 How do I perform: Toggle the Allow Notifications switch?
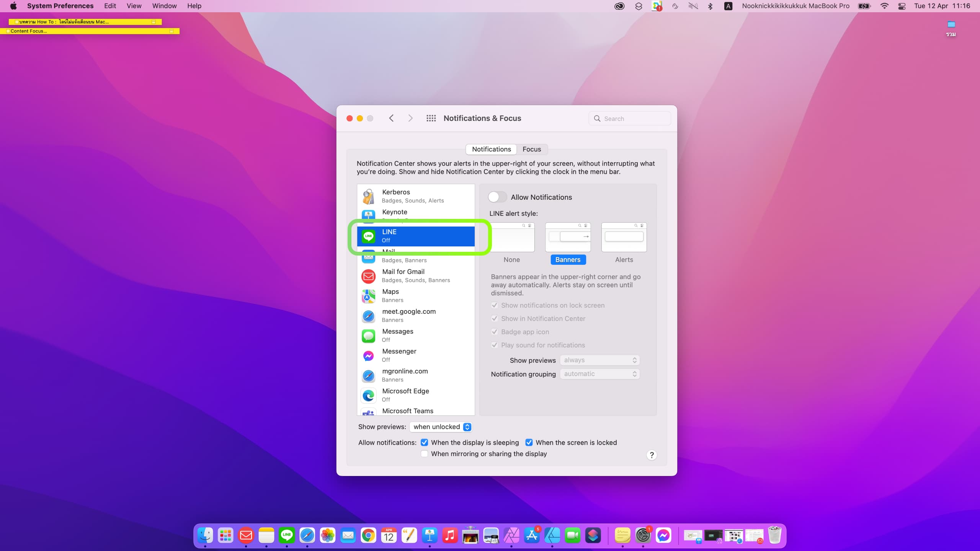click(497, 197)
